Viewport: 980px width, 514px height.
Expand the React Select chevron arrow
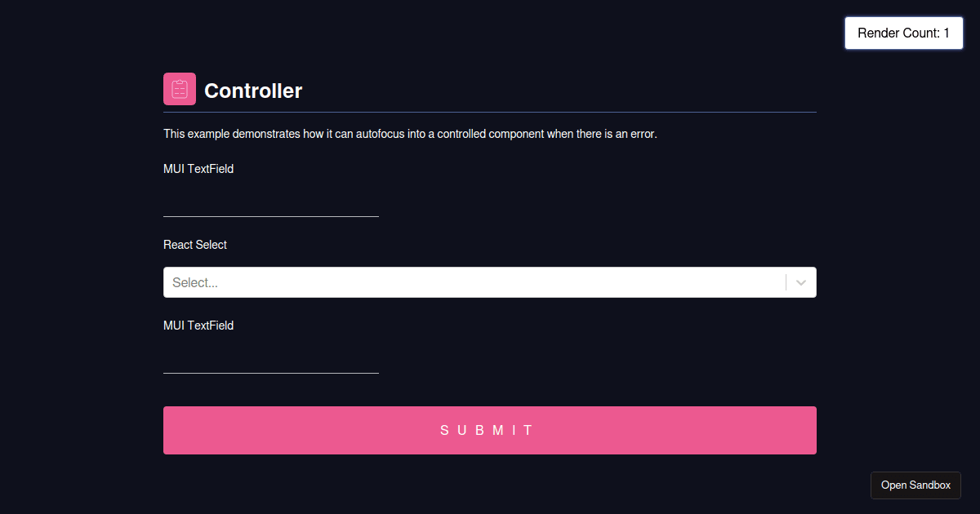coord(801,282)
